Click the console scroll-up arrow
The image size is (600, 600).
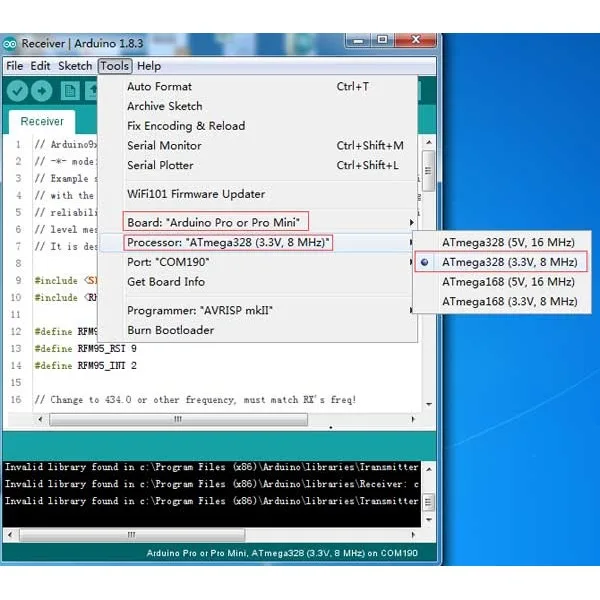point(429,469)
